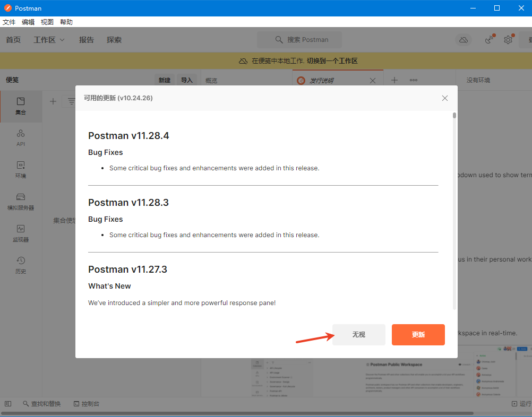Screen dimensions: 532x417
Task: Close the update dialog with X
Action: [x=445, y=98]
